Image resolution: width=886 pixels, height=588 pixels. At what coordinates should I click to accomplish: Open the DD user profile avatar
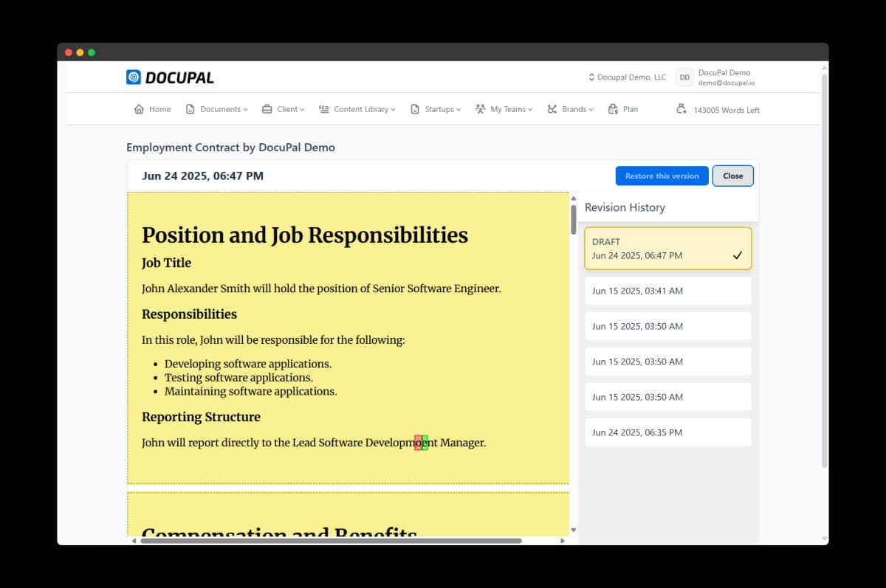click(x=685, y=77)
